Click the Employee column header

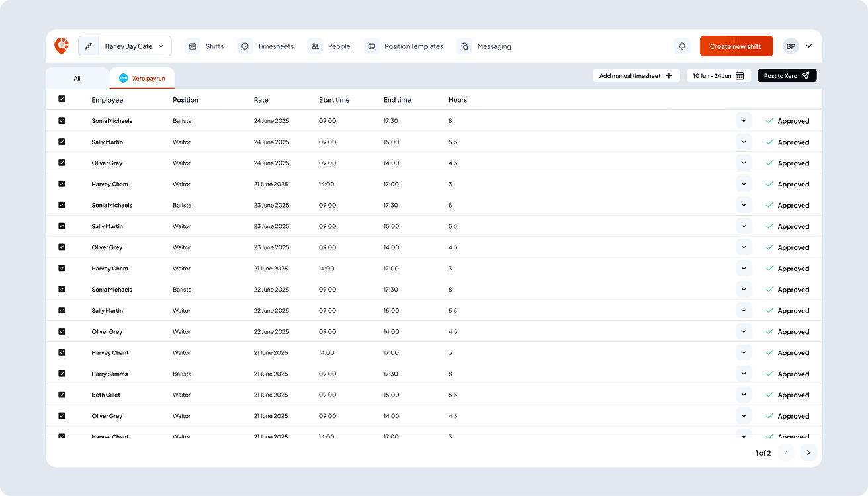(x=107, y=100)
